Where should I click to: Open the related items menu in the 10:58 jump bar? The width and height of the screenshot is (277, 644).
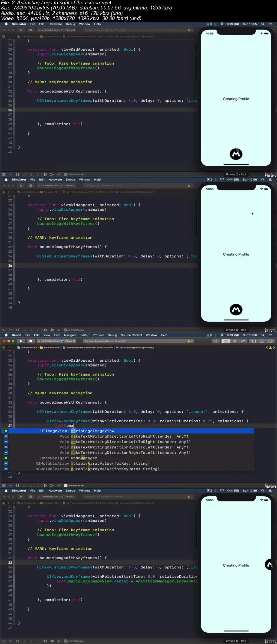coord(3,348)
